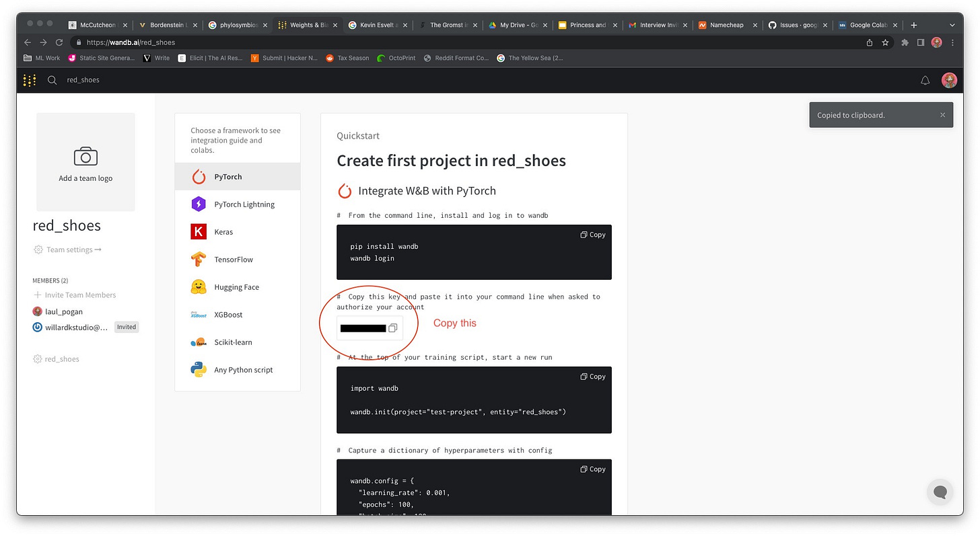This screenshot has height=536, width=980.
Task: Open the notifications bell
Action: (x=925, y=80)
